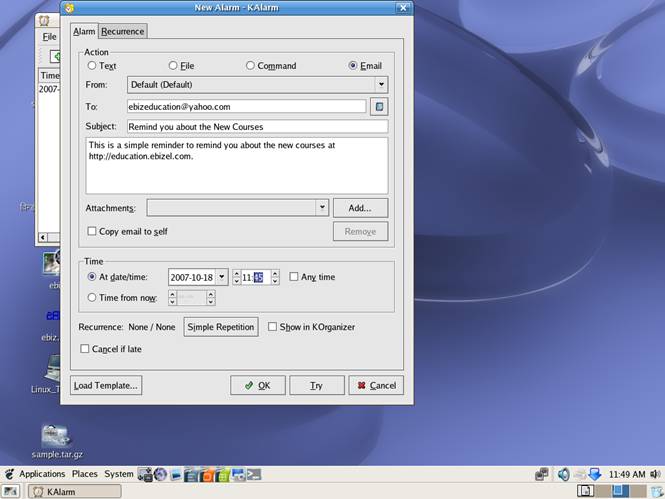The height and width of the screenshot is (499, 665).
Task: Open the address book icon beside To field
Action: (379, 106)
